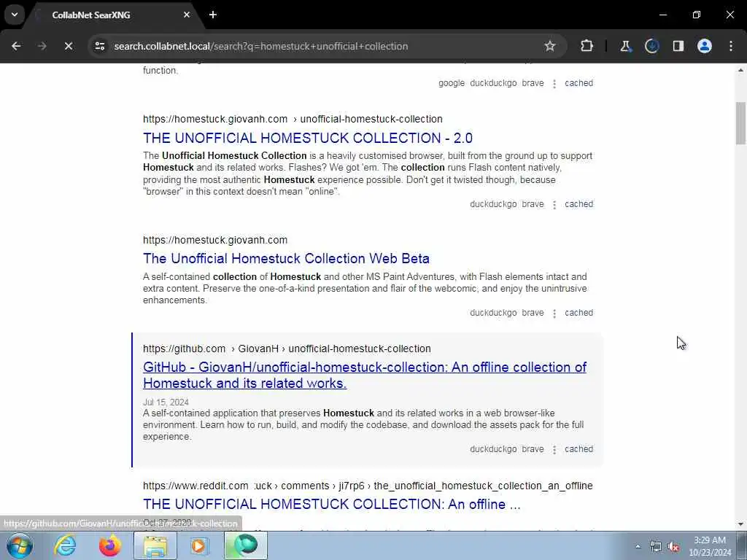Viewport: 747px width, 560px height.
Task: Click the www.reddit.com URL breadcrumb
Action: (x=368, y=486)
